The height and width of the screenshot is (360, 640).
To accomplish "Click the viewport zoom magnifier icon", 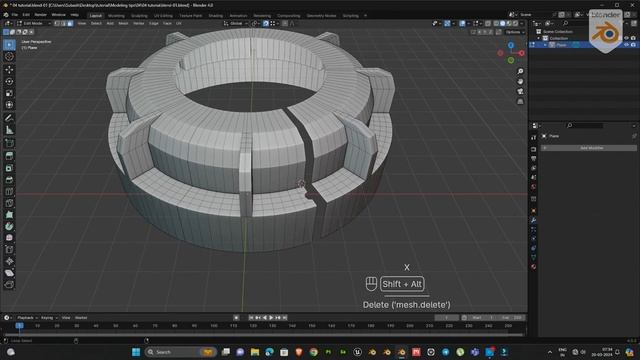I will 520,71.
